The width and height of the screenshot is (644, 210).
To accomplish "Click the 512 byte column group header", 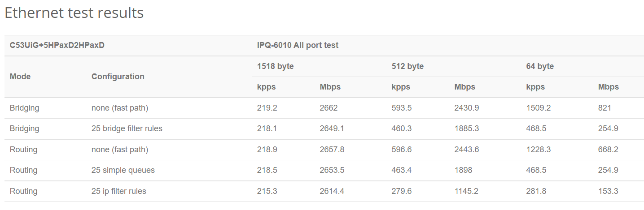I will (407, 66).
